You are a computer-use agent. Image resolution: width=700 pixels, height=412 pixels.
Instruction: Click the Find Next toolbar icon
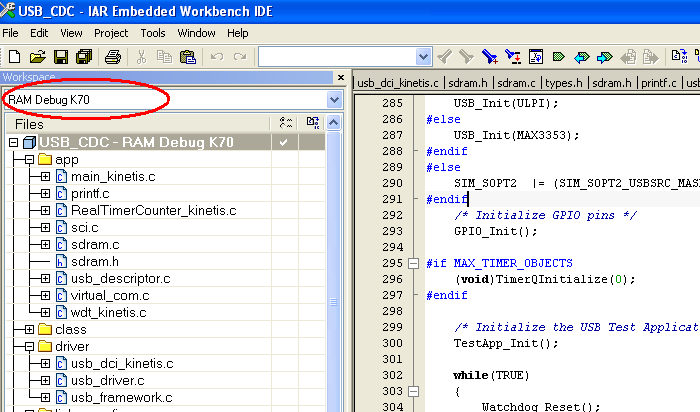466,57
